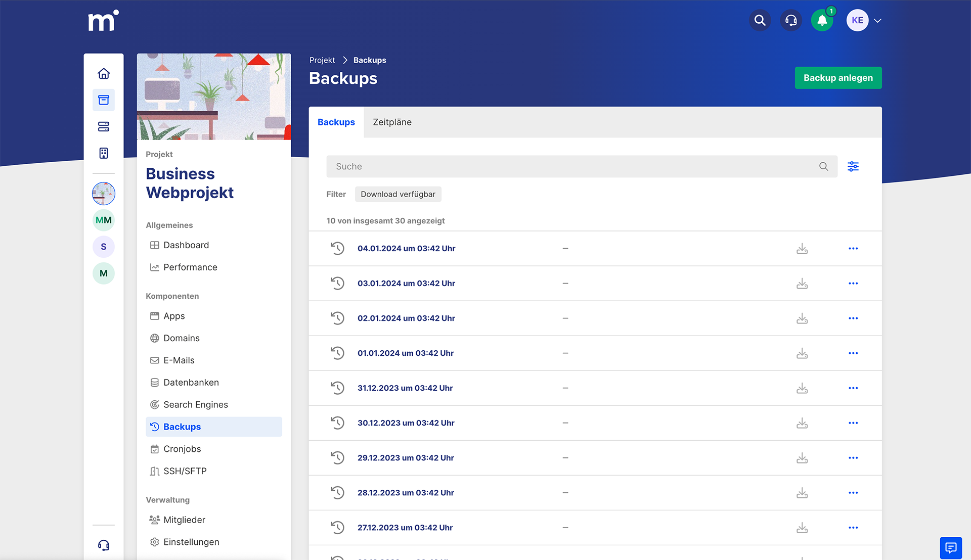Switch to the Zeitpläne tab
The width and height of the screenshot is (971, 560).
tap(392, 122)
